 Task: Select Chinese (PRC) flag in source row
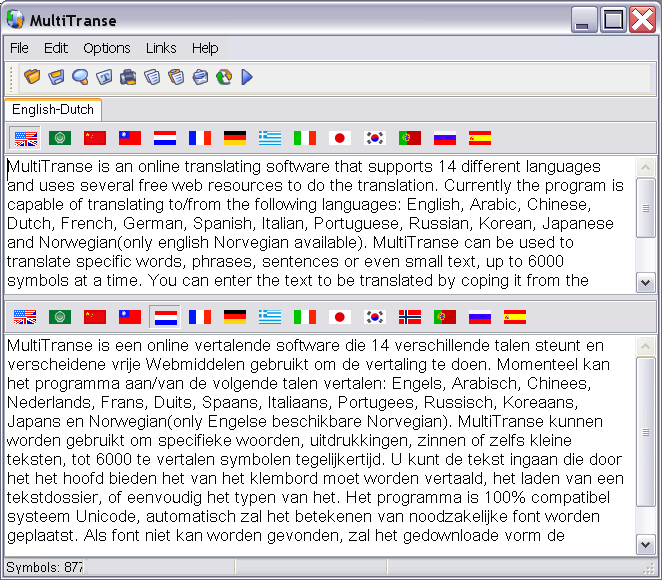[x=95, y=138]
